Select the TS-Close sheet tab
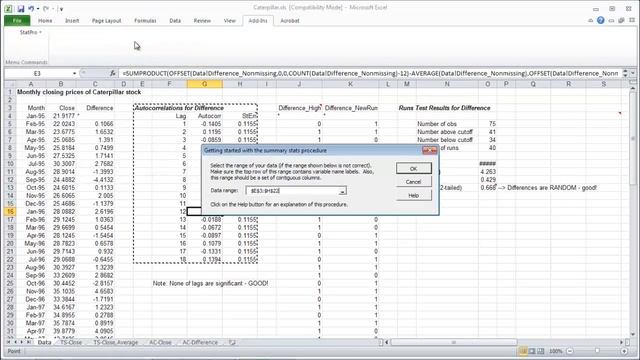Screen dimensions: 640x360 coord(71,342)
